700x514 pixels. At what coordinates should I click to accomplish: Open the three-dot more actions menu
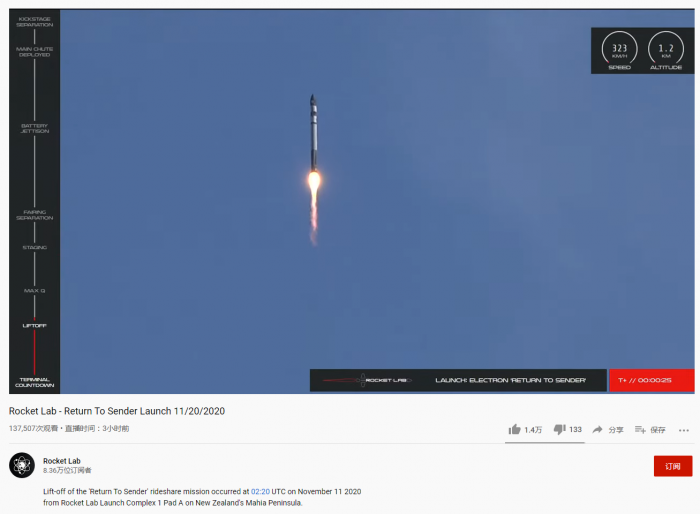683,430
